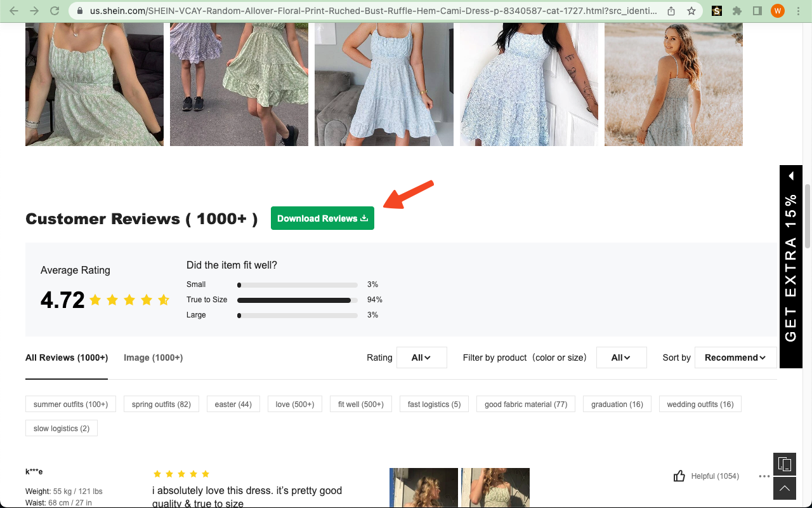
Task: Click Weight: 55 kg / 121 lbs text
Action: [x=64, y=491]
